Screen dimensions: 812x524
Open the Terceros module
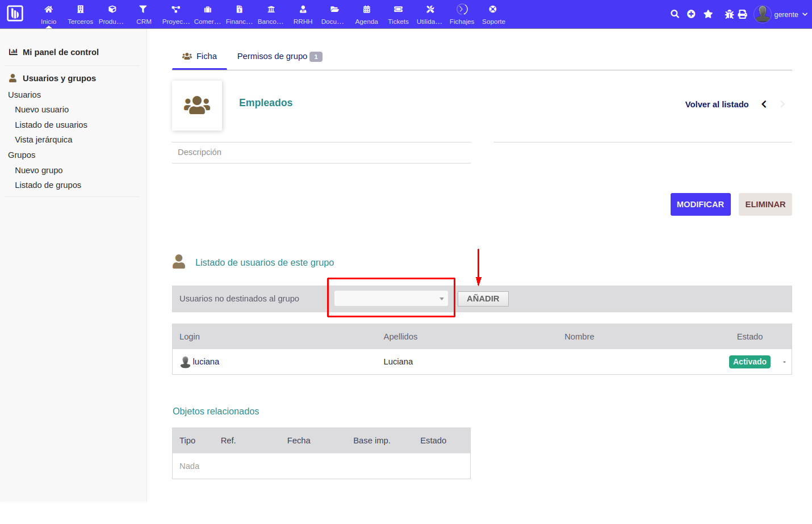coord(80,15)
